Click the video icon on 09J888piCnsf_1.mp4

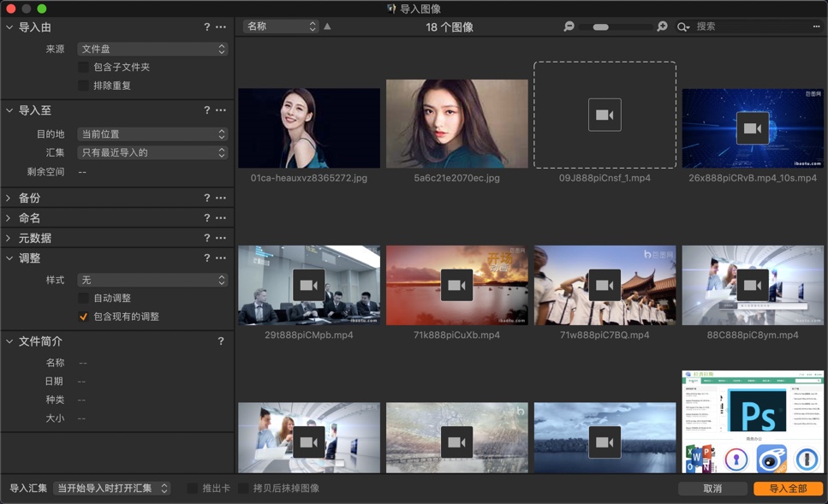point(605,115)
